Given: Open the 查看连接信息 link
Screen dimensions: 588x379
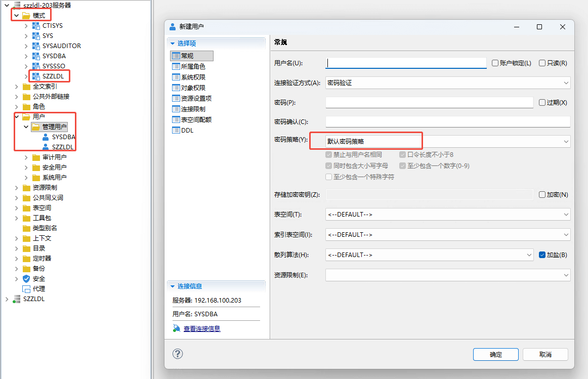Looking at the screenshot, I should (x=201, y=329).
